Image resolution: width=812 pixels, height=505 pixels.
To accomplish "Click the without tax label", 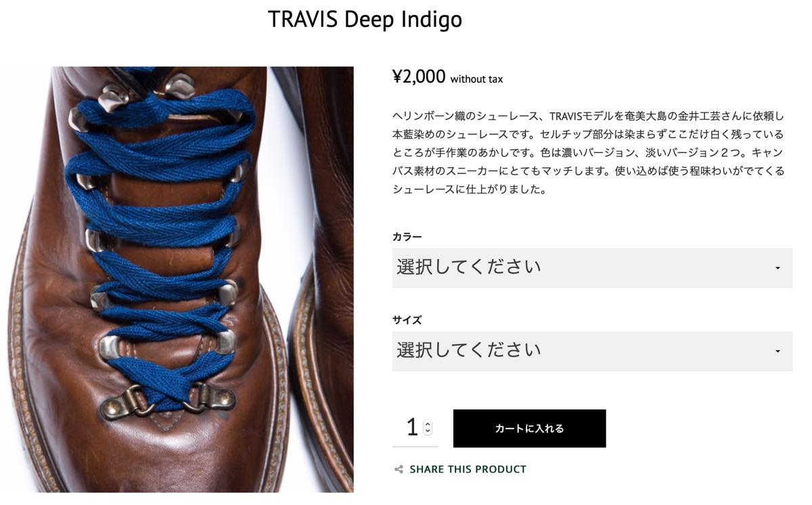I will 476,79.
